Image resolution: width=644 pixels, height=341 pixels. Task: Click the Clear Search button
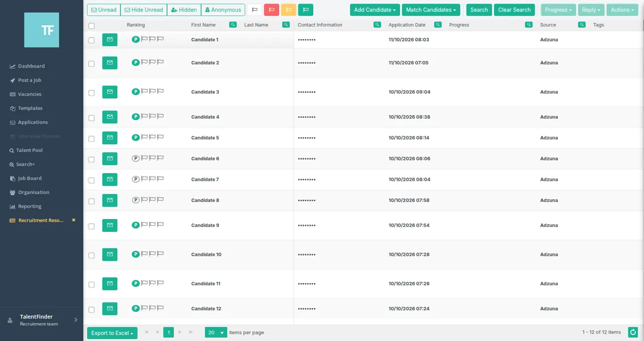click(514, 10)
